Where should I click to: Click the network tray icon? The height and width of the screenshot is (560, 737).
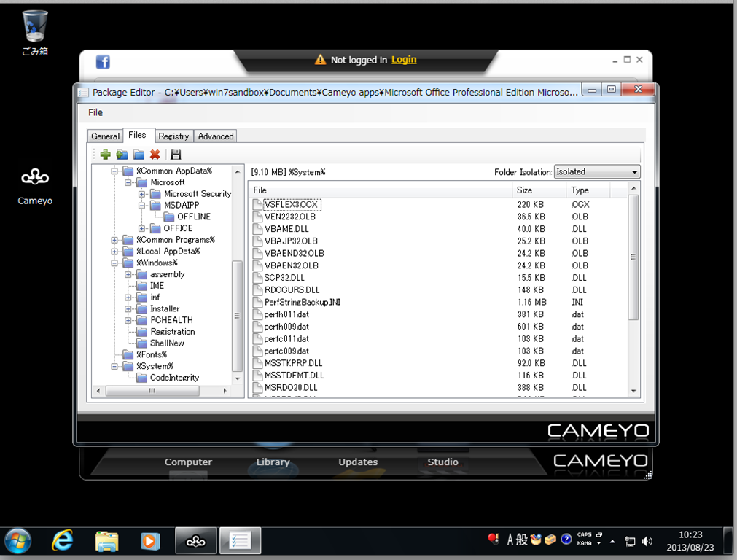pos(630,542)
